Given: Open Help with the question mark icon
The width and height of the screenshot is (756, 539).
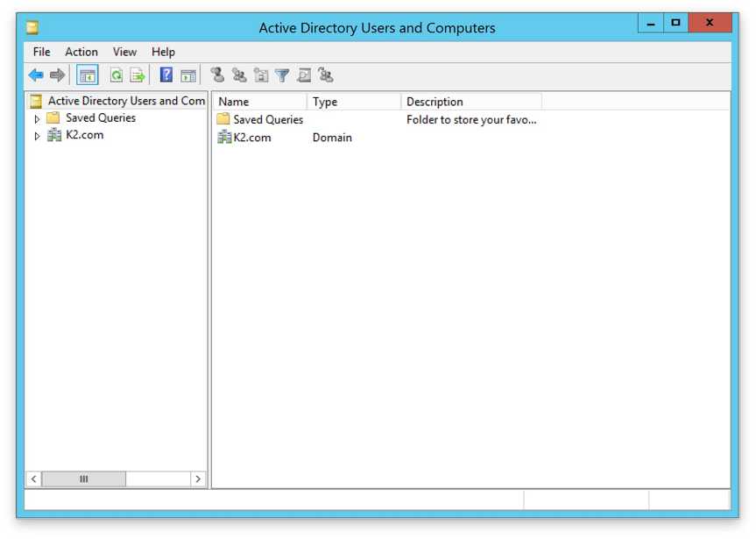Looking at the screenshot, I should pos(166,74).
